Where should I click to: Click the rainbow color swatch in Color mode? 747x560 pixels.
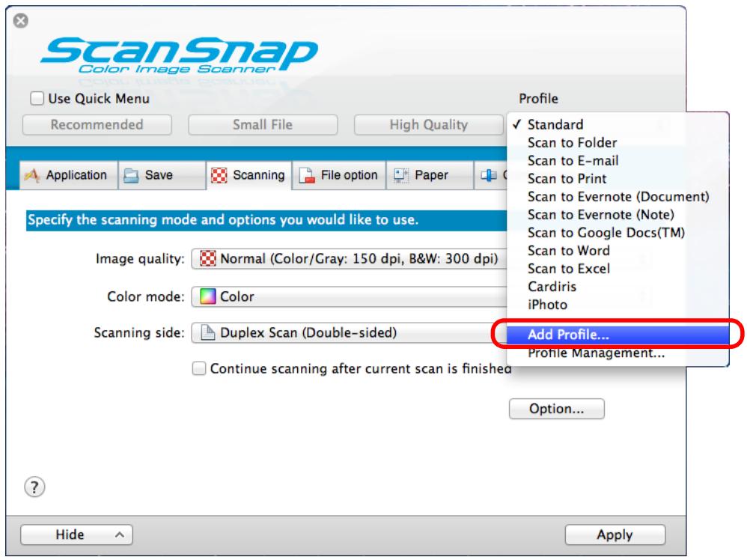208,296
